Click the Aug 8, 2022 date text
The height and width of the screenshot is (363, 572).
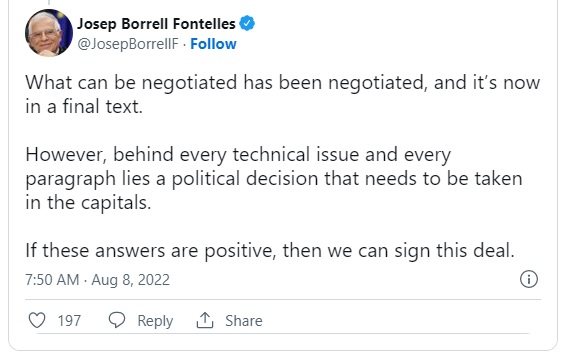[131, 280]
